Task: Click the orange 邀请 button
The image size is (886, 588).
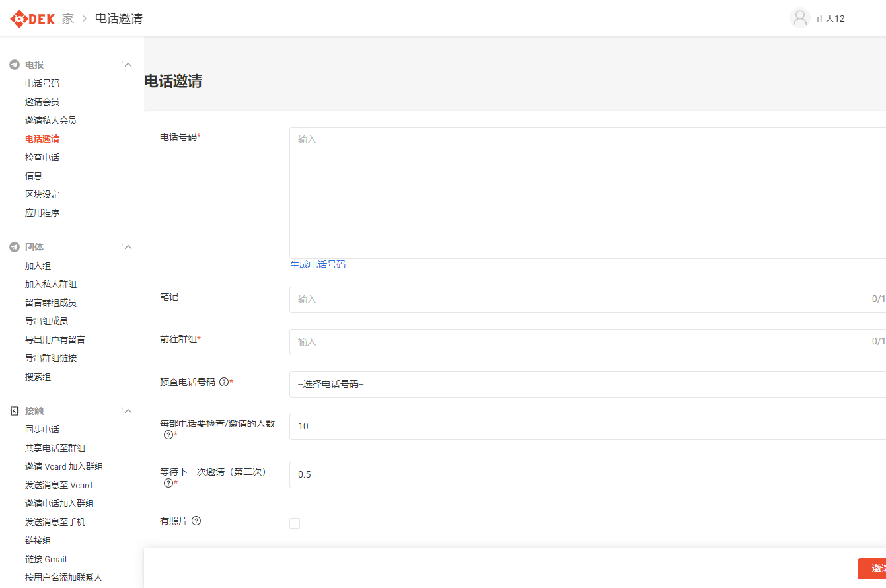Action: click(875, 569)
